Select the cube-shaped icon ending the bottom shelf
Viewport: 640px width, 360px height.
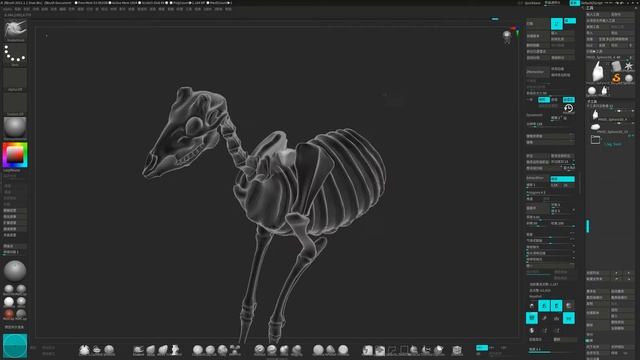457,350
